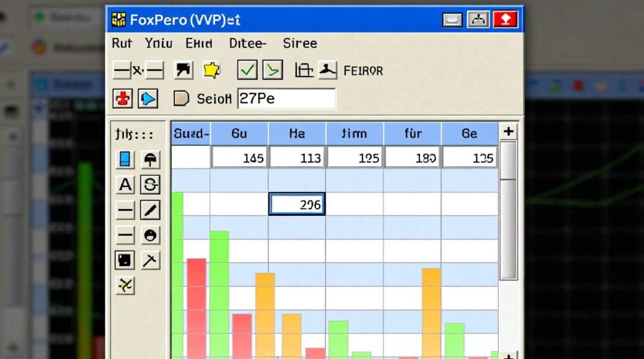Select the letter A text tool
Viewport: 644px width, 359px height.
point(125,185)
